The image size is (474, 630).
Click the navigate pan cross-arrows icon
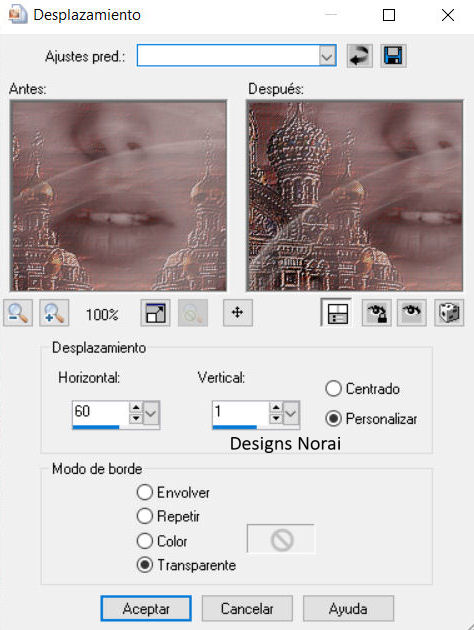point(238,313)
